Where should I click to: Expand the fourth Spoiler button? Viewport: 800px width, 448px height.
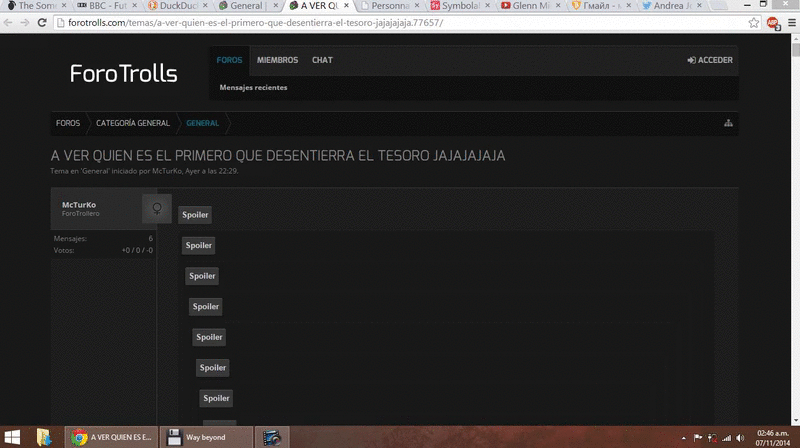point(206,307)
